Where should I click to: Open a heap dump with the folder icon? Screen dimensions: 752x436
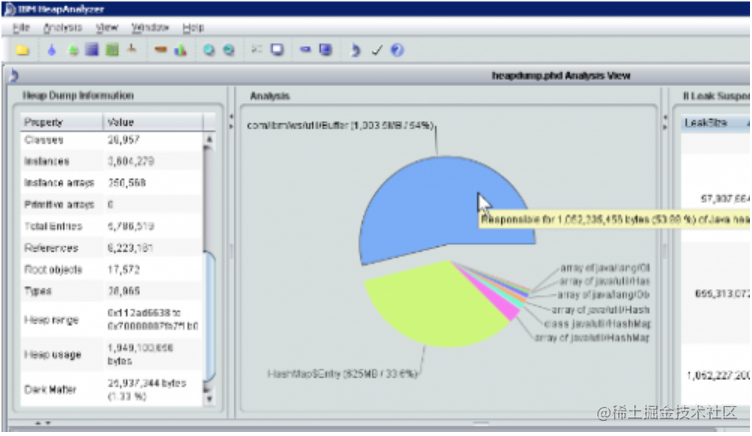coord(22,50)
